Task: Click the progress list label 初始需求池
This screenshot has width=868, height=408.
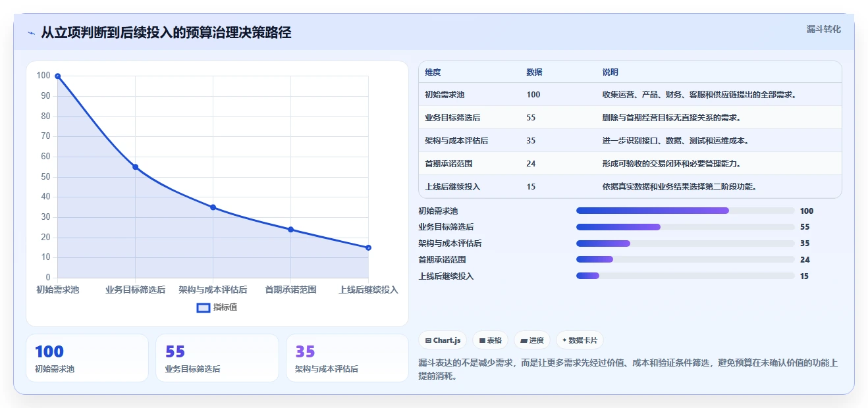Action: [438, 211]
